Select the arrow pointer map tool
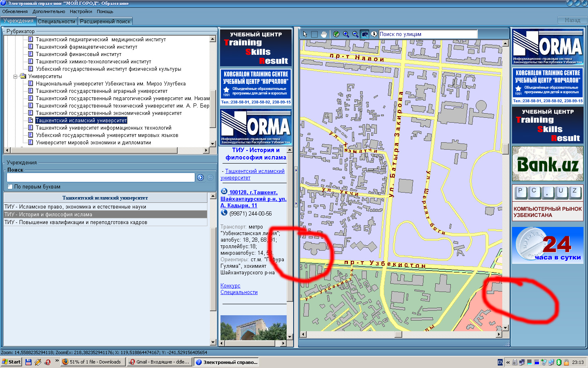This screenshot has height=368, width=588. click(305, 34)
